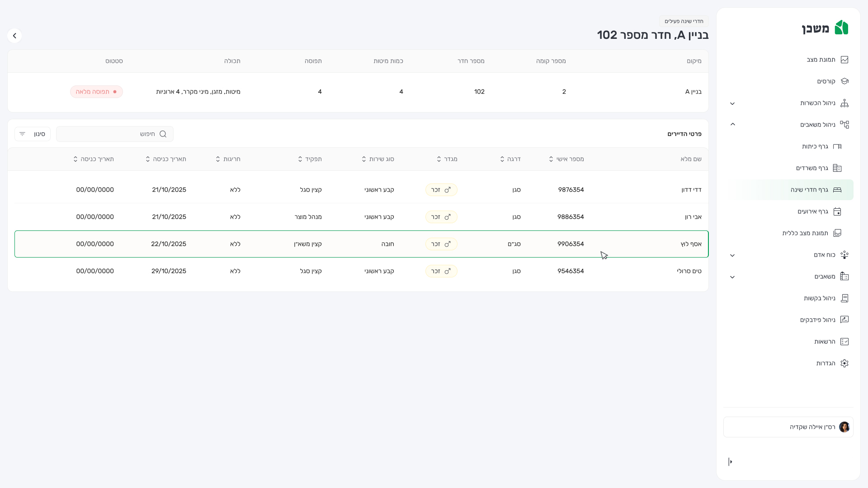Collapse the sidebar using bottom toggle icon
Viewport: 868px width, 488px height.
point(730,462)
